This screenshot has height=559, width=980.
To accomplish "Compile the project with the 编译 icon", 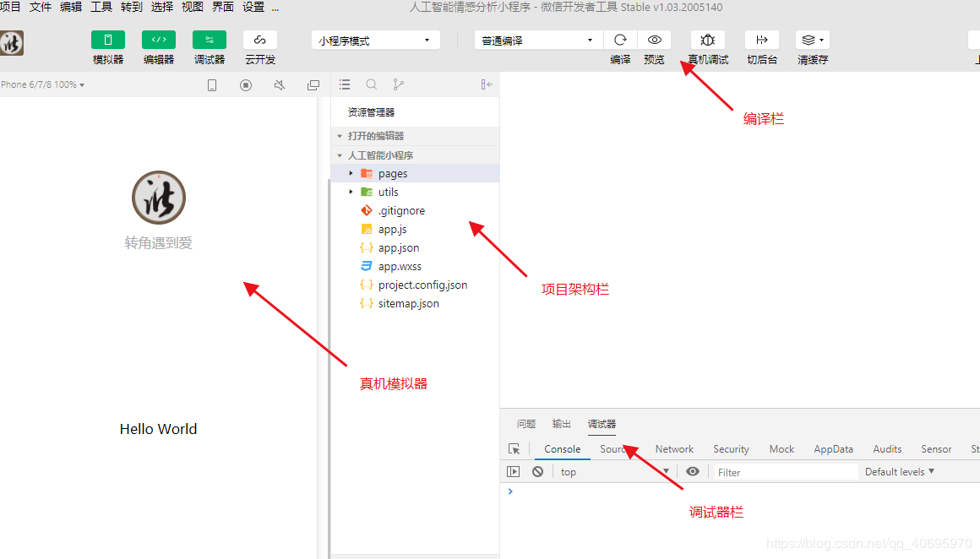I will (620, 39).
